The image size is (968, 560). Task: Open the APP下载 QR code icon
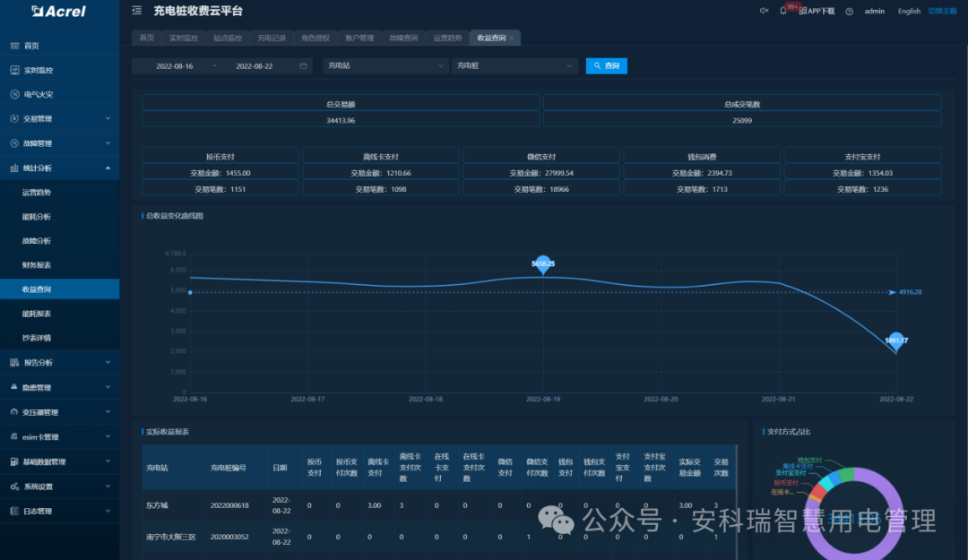click(x=804, y=11)
